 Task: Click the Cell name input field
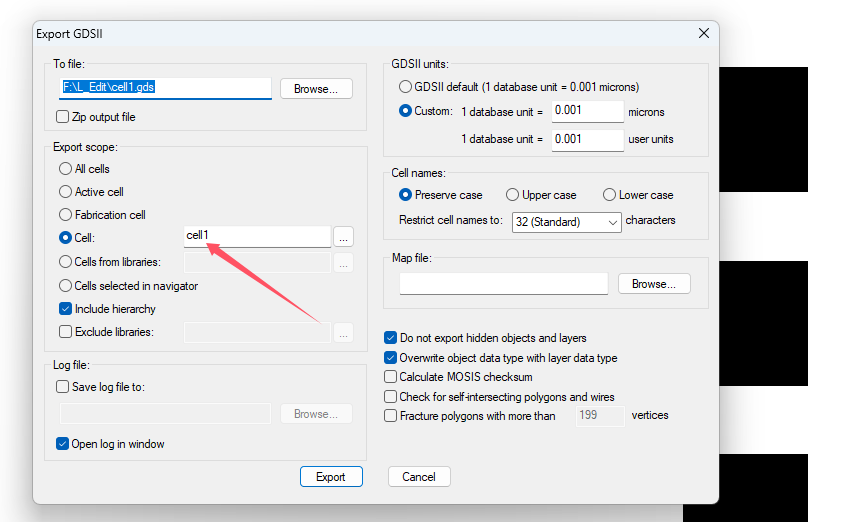(256, 236)
